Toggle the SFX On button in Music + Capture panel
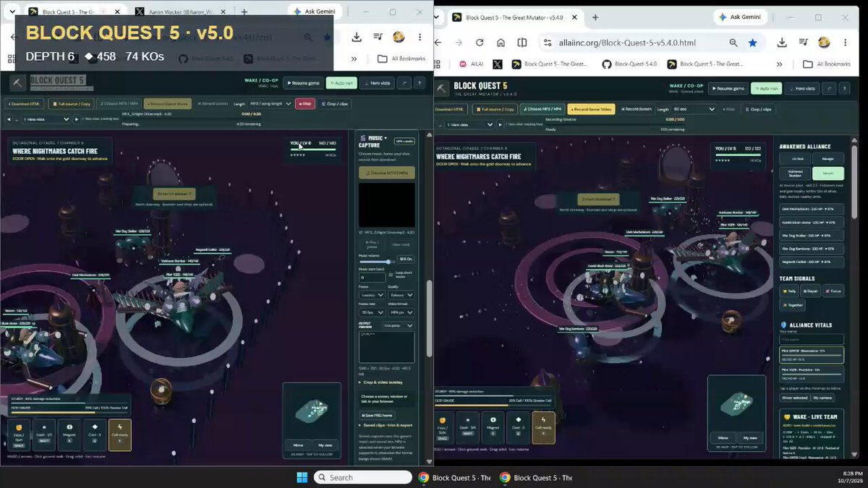 (405, 258)
